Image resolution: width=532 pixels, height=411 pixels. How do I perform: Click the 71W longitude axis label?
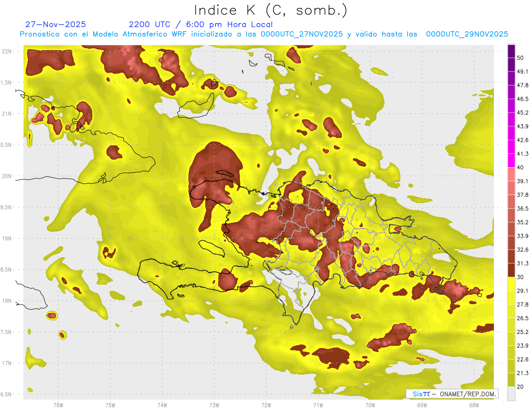coord(318,405)
